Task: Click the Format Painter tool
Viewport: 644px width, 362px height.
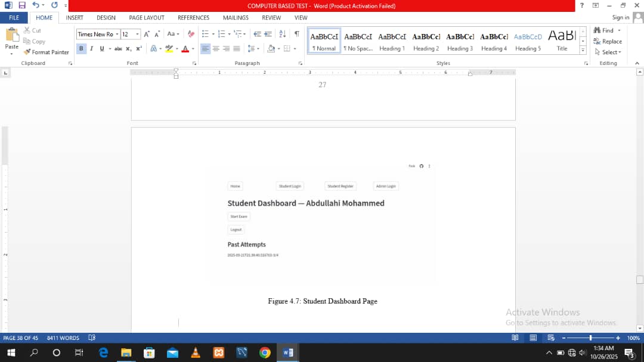Action: [x=47, y=52]
